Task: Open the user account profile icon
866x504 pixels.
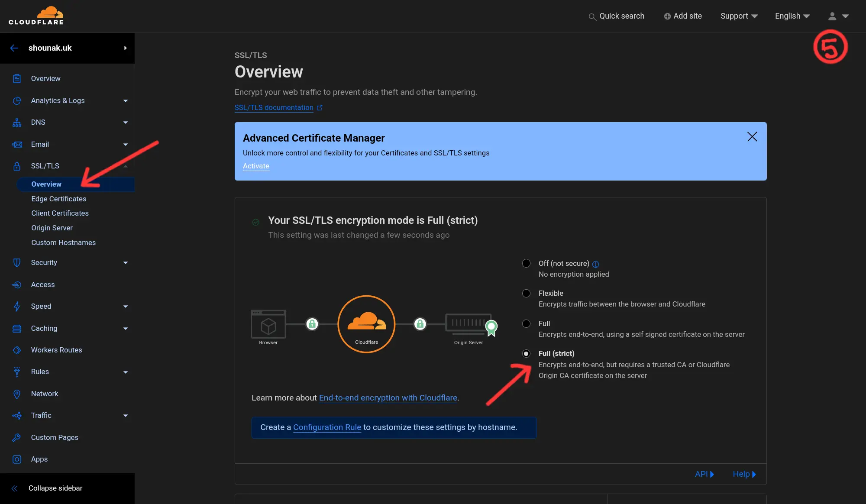Action: click(832, 16)
